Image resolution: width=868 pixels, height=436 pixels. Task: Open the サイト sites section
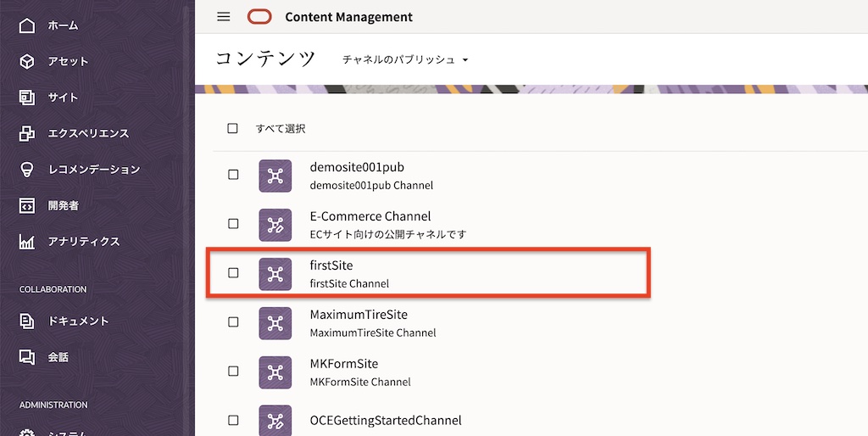click(62, 98)
